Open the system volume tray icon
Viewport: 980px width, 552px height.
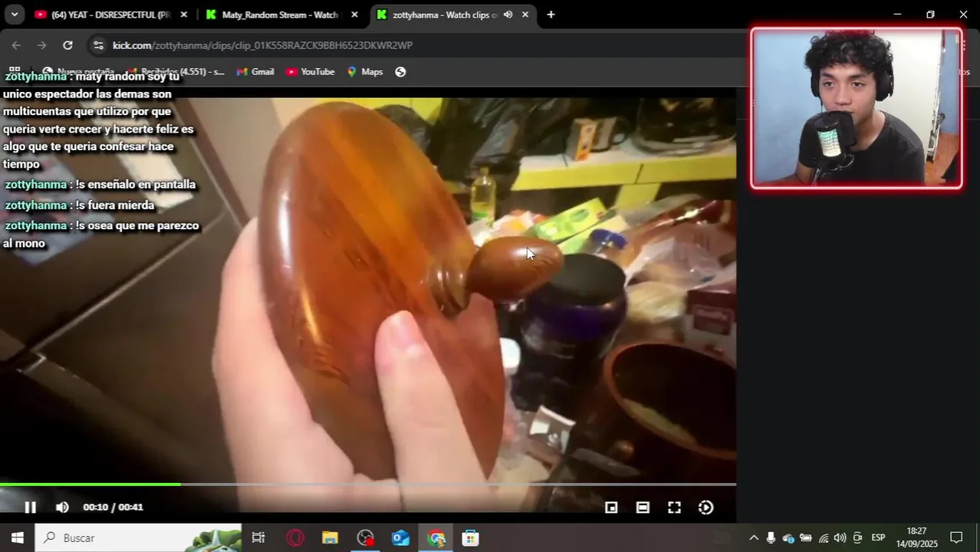pos(840,537)
